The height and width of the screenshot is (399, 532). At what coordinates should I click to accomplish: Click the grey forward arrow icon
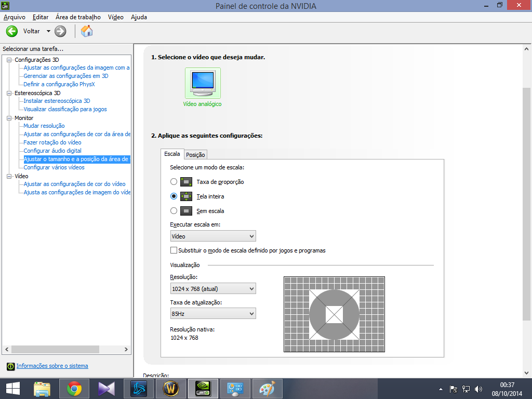[60, 31]
